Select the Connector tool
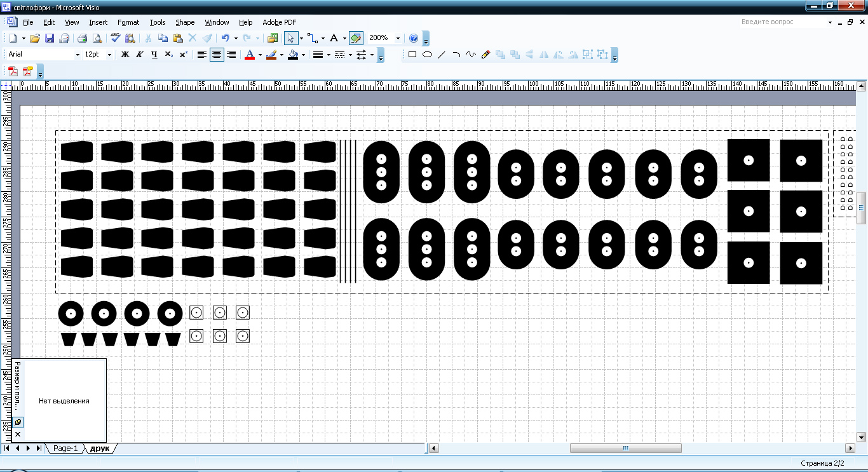This screenshot has width=868, height=472. [311, 38]
